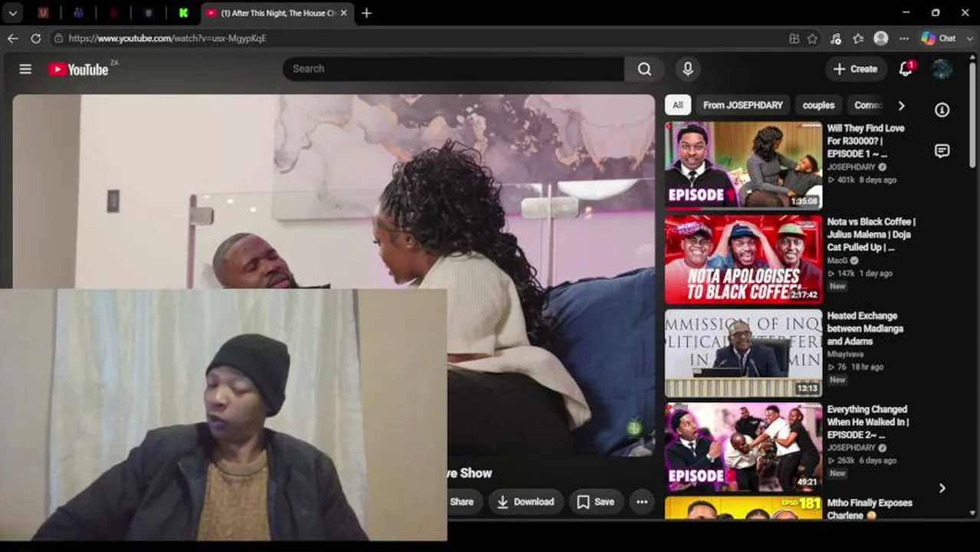Open title Everything Changed When He Walked In
Viewport: 980px width, 552px height.
[x=867, y=422]
